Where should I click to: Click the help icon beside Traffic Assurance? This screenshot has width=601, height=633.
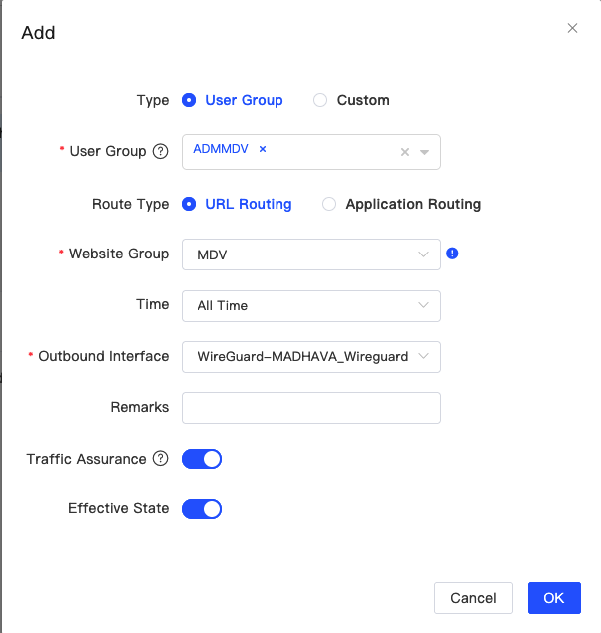(x=160, y=459)
